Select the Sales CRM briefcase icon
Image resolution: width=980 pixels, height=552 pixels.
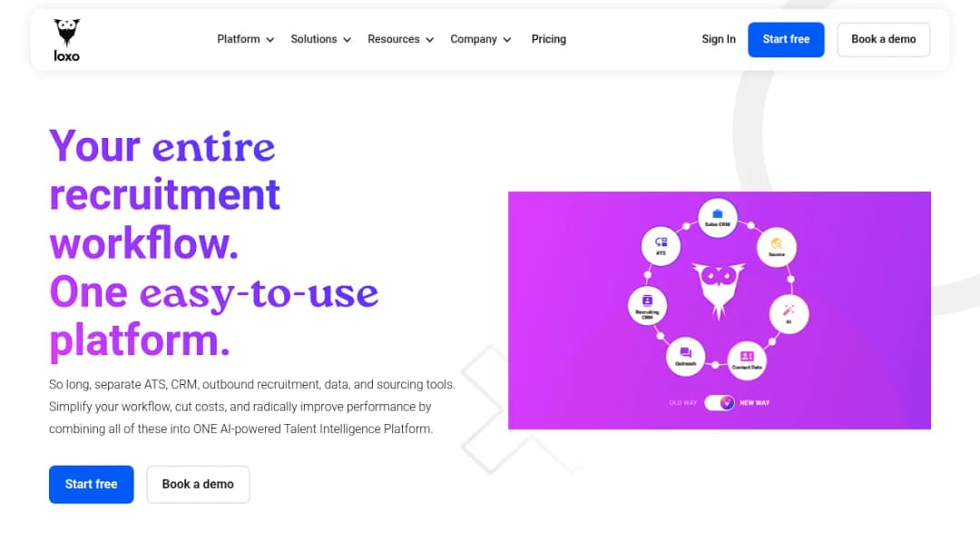click(x=718, y=218)
